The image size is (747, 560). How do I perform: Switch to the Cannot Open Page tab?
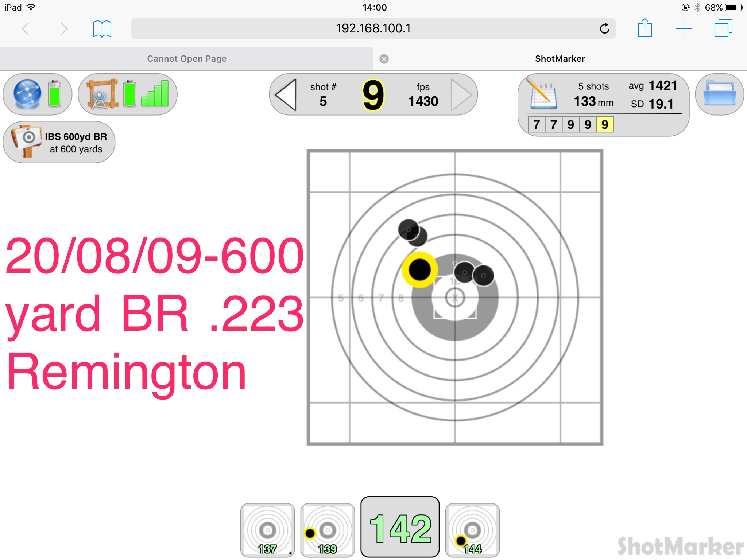coord(187,59)
